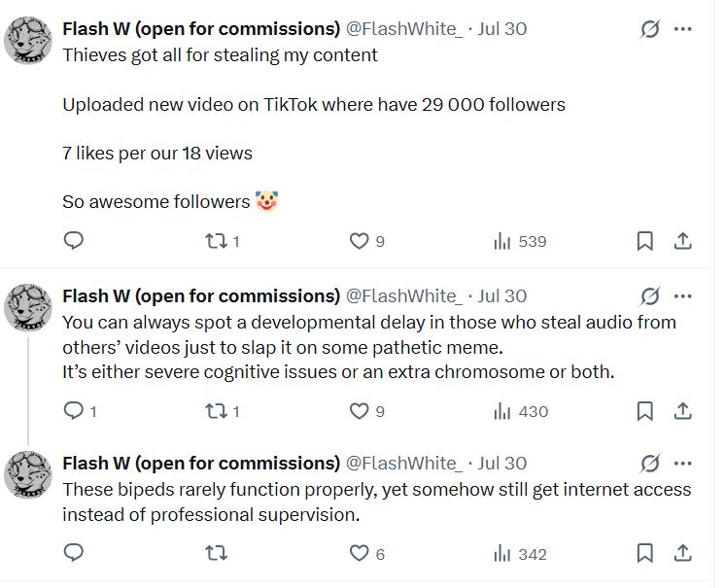Open @FlashWhite_ handle on the first tweet
Viewport: 725px width, 588px height.
403,28
